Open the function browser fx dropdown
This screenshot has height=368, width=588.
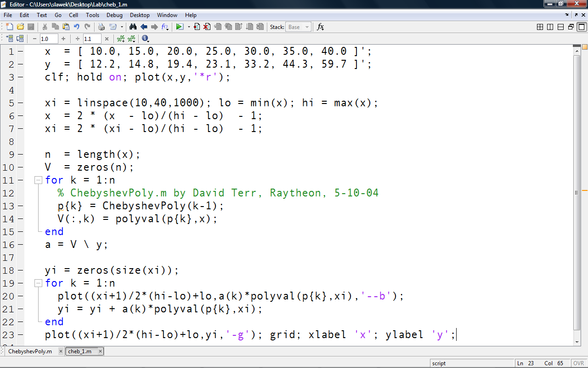pyautogui.click(x=321, y=27)
